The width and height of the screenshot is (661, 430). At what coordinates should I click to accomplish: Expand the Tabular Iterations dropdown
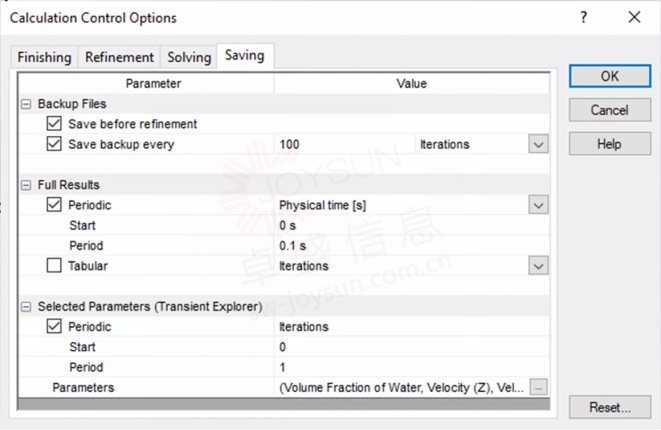pos(538,266)
